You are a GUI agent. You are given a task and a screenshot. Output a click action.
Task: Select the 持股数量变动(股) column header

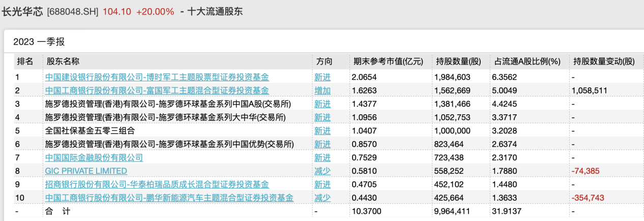(x=604, y=61)
